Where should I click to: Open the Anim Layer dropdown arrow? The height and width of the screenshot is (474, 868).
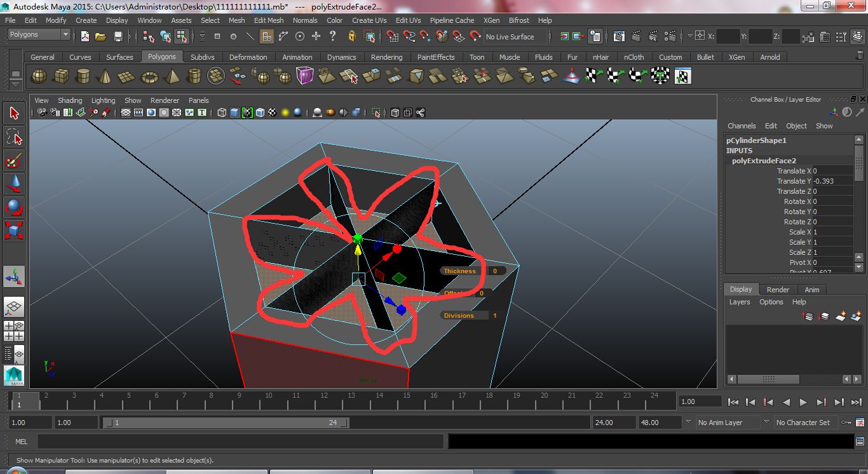(688, 422)
